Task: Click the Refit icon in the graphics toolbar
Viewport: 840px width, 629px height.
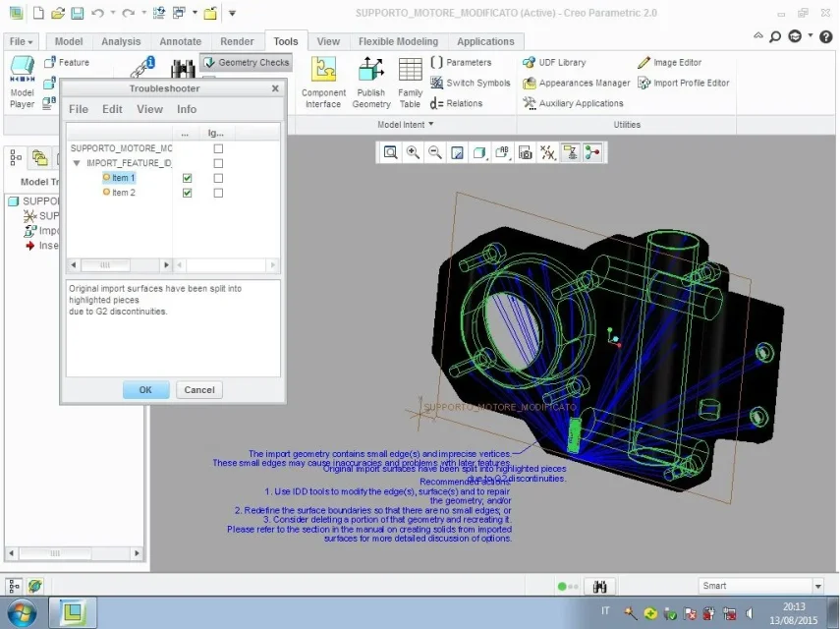Action: [x=391, y=152]
